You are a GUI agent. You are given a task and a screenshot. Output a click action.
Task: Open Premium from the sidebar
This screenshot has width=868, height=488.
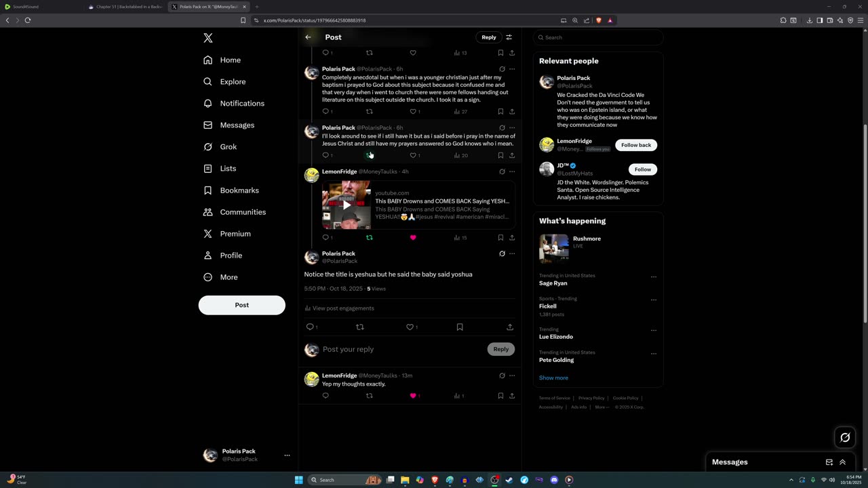[227, 233]
